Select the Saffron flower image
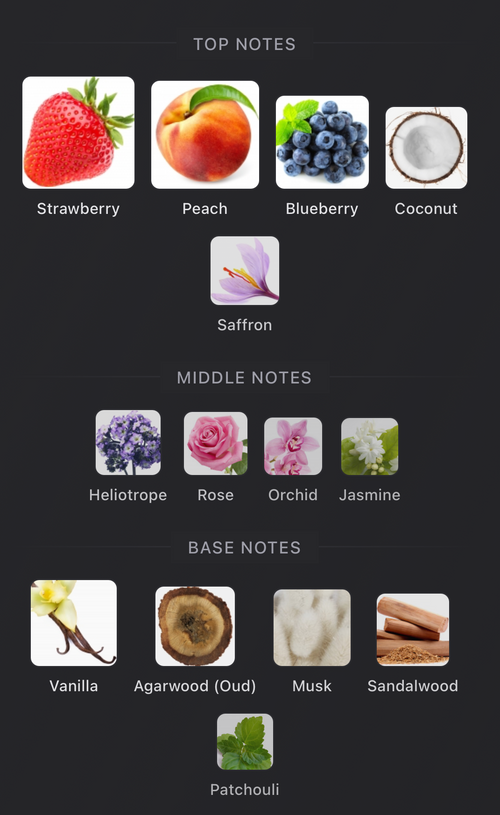 pyautogui.click(x=245, y=270)
